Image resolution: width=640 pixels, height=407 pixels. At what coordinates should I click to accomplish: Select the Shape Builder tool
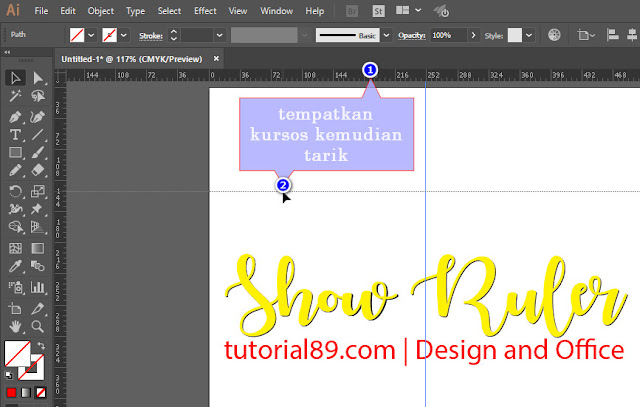[x=16, y=227]
